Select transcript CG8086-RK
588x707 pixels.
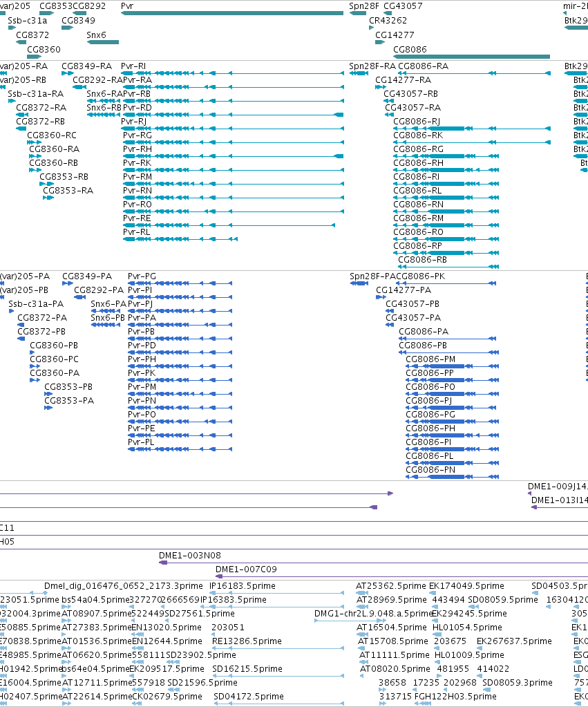tap(418, 135)
